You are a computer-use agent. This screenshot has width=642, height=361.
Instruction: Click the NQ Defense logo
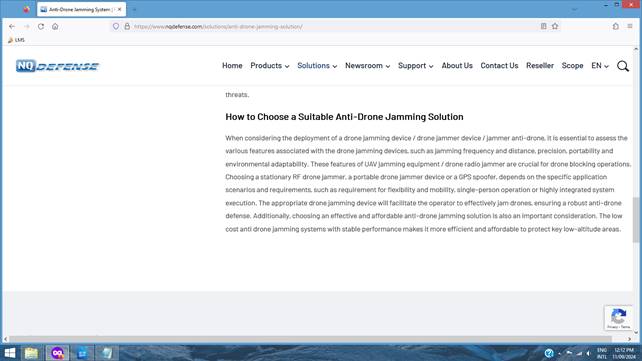coord(58,66)
